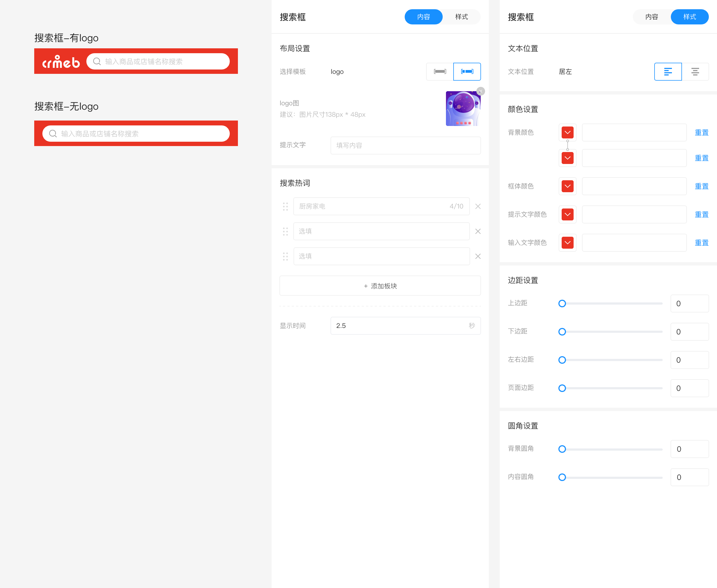
Task: Click 添加板块 to add a hot word
Action: (x=380, y=286)
